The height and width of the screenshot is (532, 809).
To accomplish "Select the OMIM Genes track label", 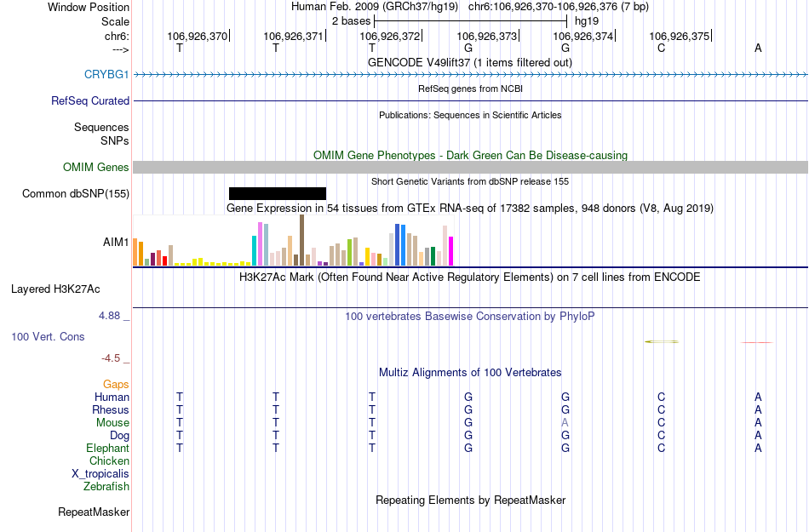I will [x=95, y=167].
